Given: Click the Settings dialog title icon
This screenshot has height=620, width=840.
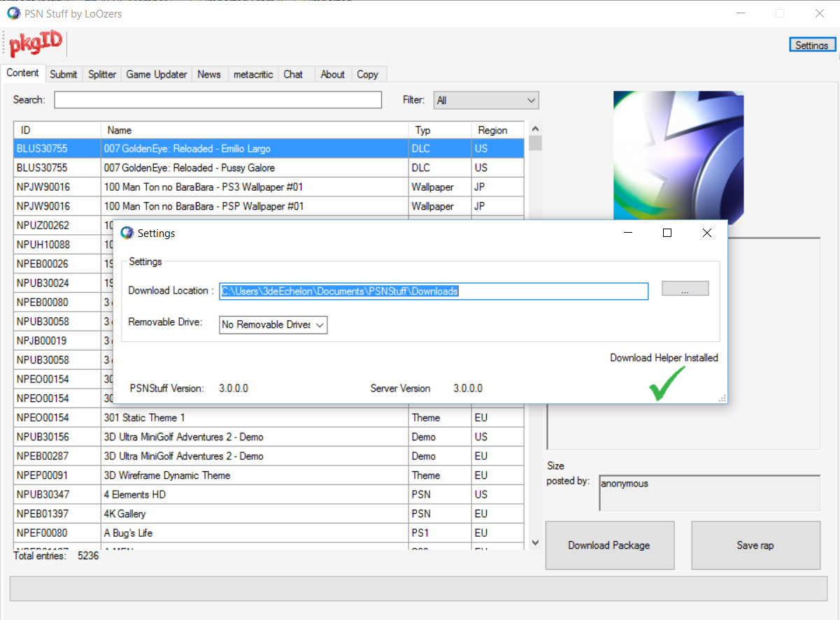Looking at the screenshot, I should click(127, 233).
